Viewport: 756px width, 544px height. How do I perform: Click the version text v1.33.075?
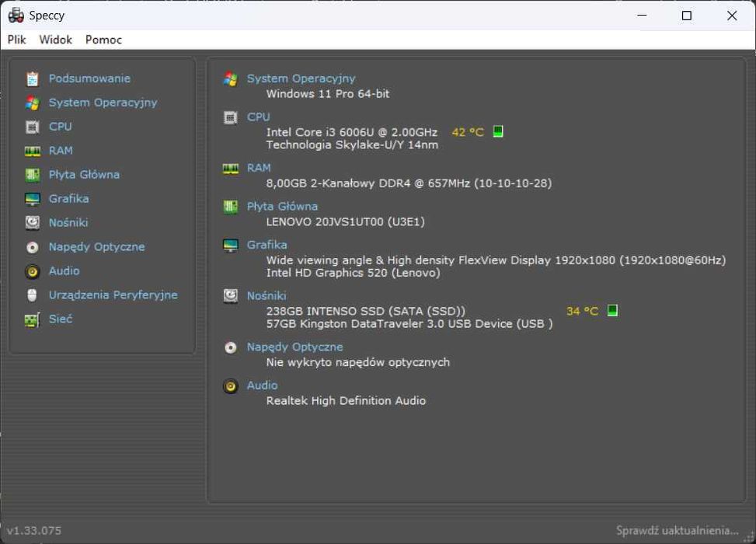[34, 531]
